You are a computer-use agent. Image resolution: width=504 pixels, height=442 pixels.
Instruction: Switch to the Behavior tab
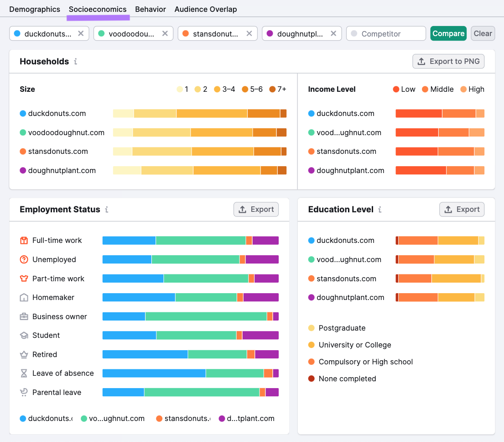point(151,9)
